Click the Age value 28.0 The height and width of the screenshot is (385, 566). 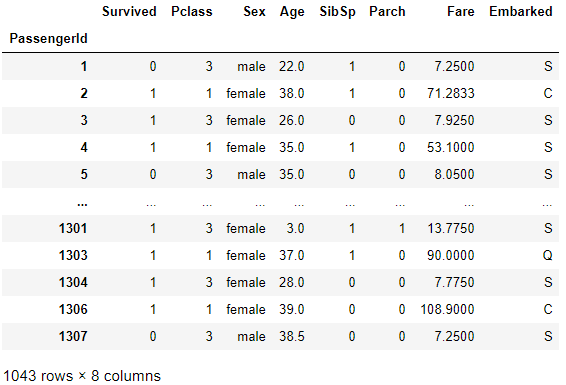click(x=292, y=283)
